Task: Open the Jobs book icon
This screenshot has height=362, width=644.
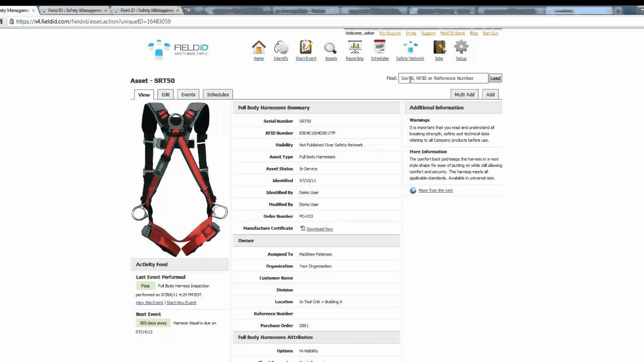Action: [439, 47]
